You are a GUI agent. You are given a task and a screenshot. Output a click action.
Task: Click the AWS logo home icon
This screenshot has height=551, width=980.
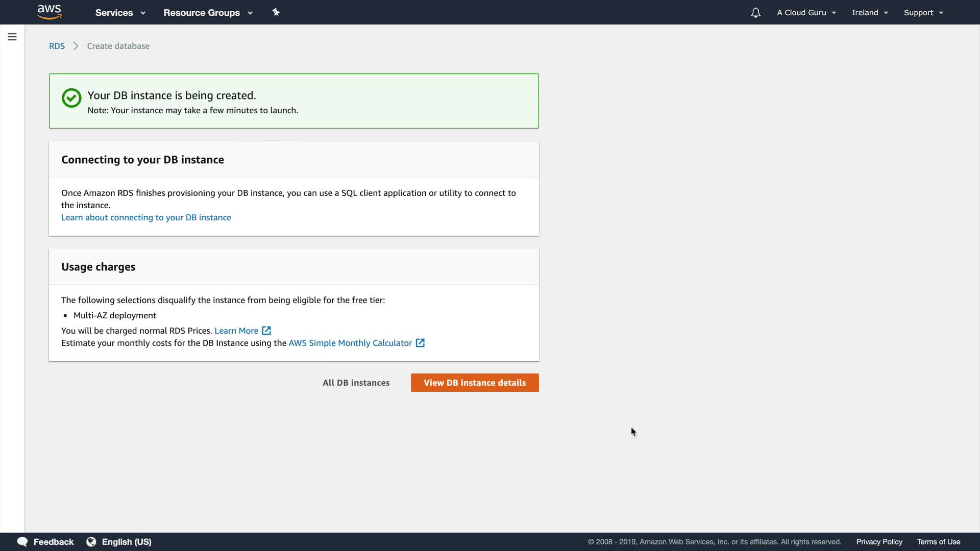pyautogui.click(x=50, y=12)
